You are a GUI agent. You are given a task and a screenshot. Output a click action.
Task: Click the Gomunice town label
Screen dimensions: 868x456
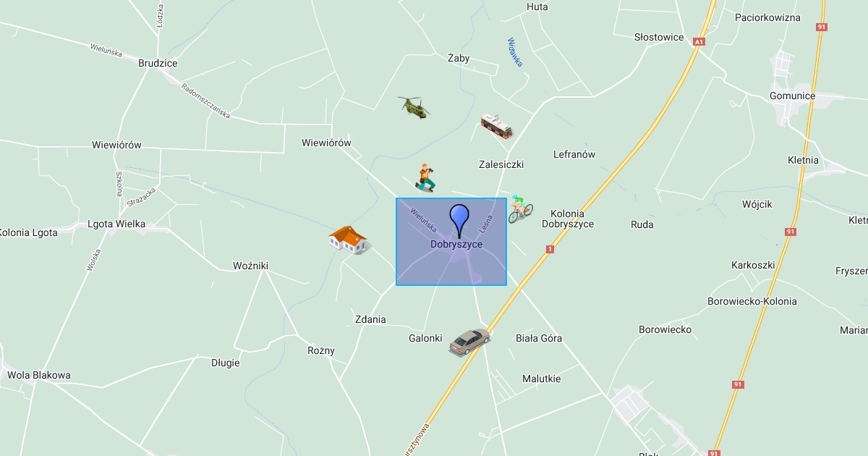(792, 96)
